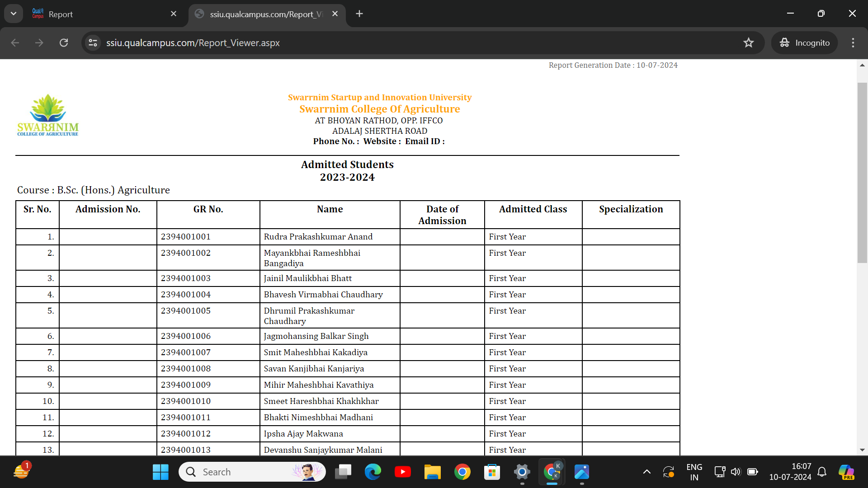Open the clock and date 16:07
Viewport: 868px width, 488px height.
click(790, 472)
